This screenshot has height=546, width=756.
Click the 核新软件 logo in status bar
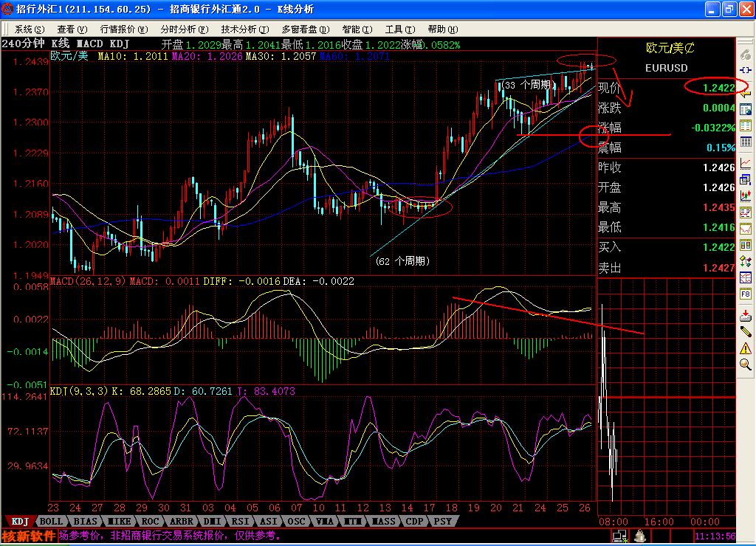(x=29, y=536)
